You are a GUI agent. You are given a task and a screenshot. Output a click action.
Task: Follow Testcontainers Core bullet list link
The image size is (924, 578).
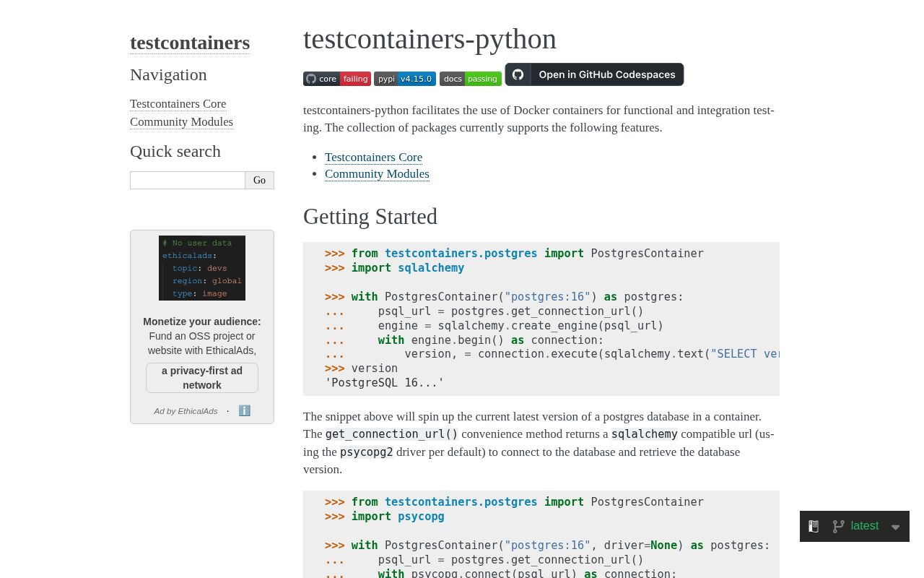(373, 157)
